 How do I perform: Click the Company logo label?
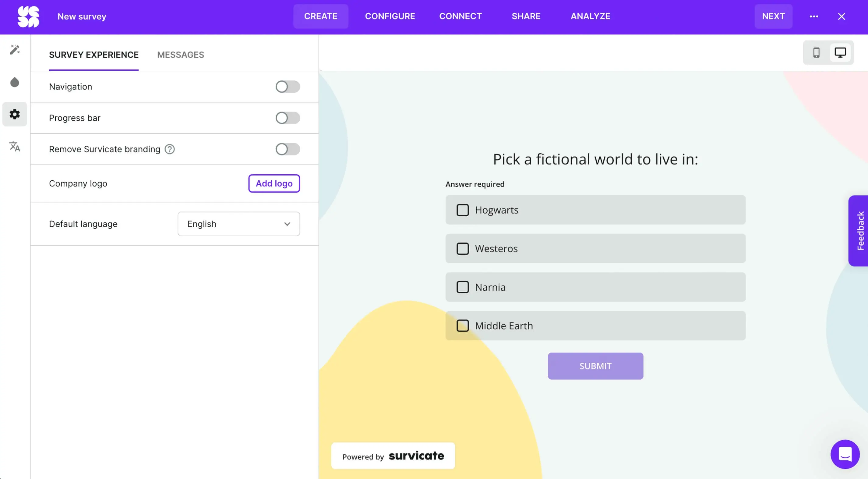coord(78,183)
